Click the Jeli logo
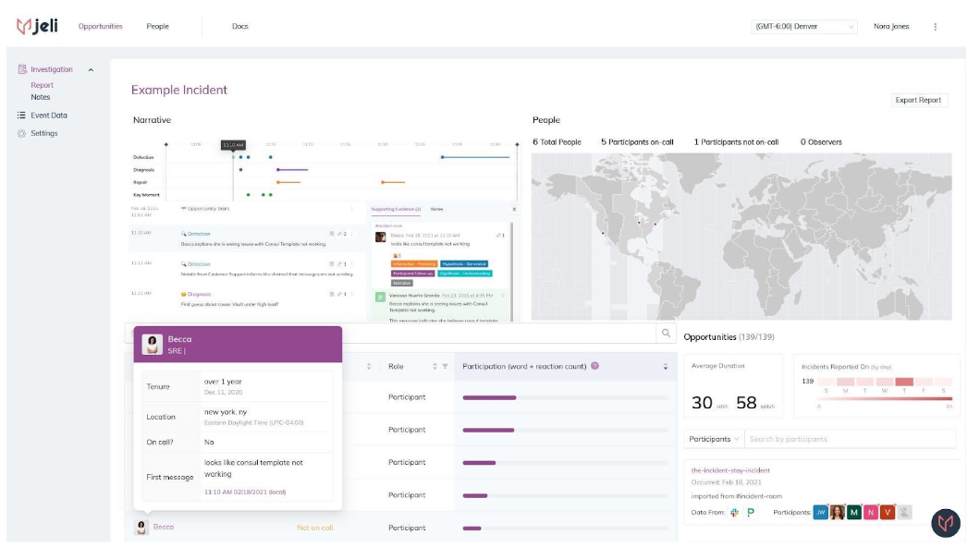 point(37,26)
